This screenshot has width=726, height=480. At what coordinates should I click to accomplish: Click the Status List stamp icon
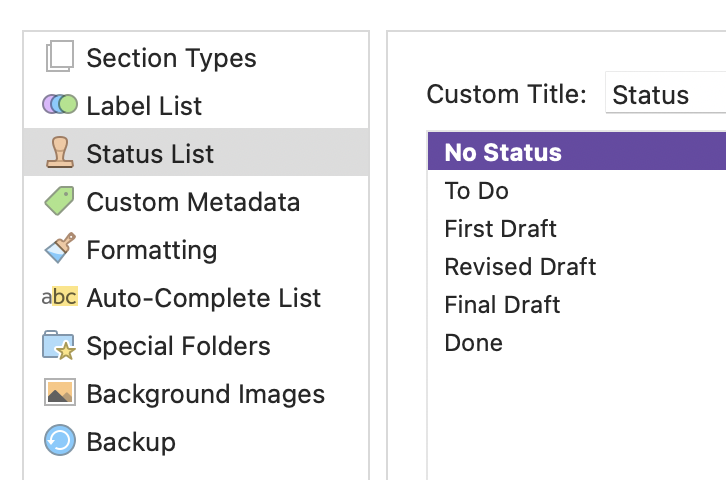click(60, 152)
